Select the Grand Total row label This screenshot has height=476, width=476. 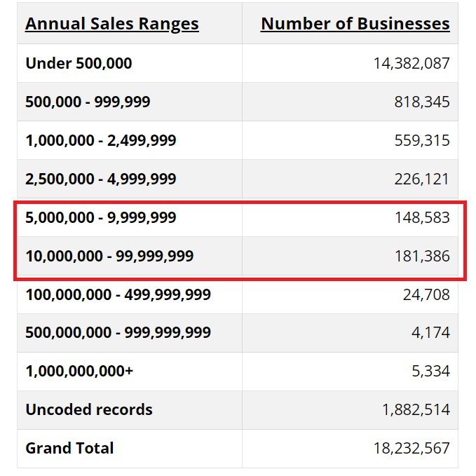69,448
